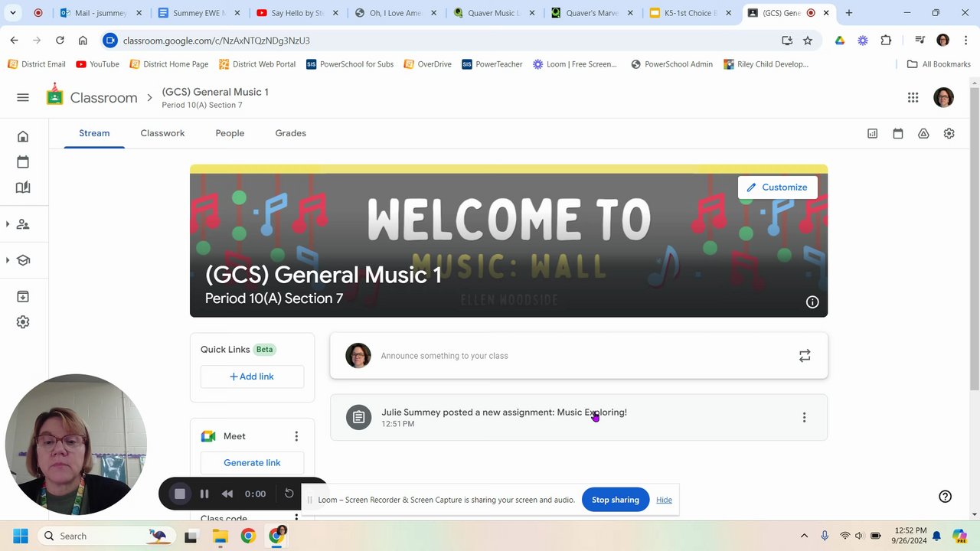The width and height of the screenshot is (980, 551).
Task: Open District Home Page bookmark
Action: click(168, 64)
